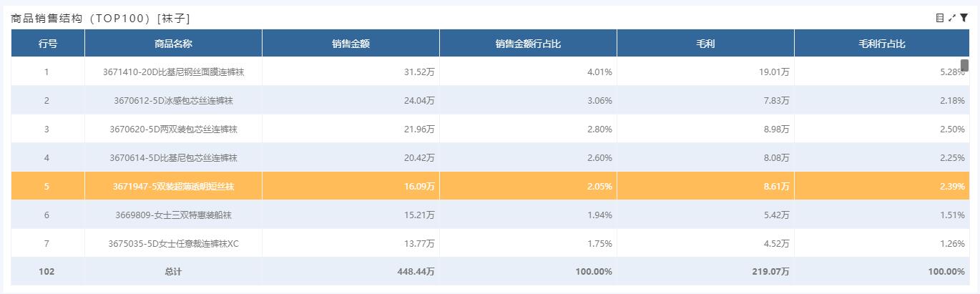Select product 3670612-5D冰感包芯丝连裤袜

[x=173, y=100]
